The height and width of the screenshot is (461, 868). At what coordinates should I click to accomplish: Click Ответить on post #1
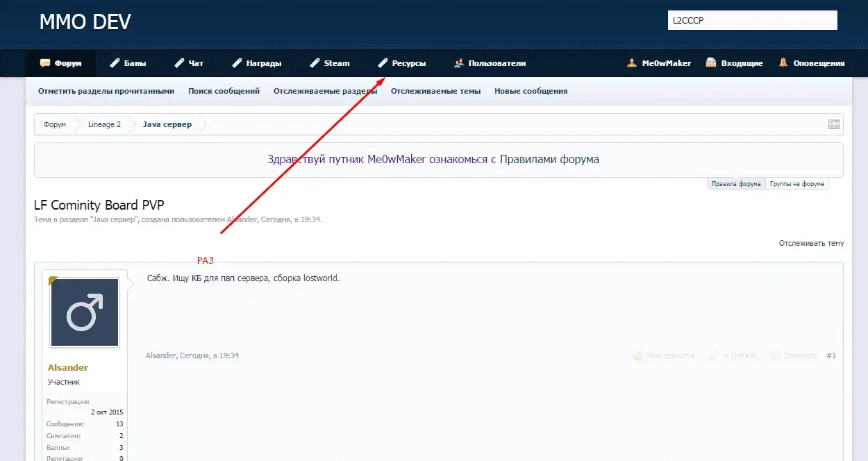pyautogui.click(x=800, y=355)
